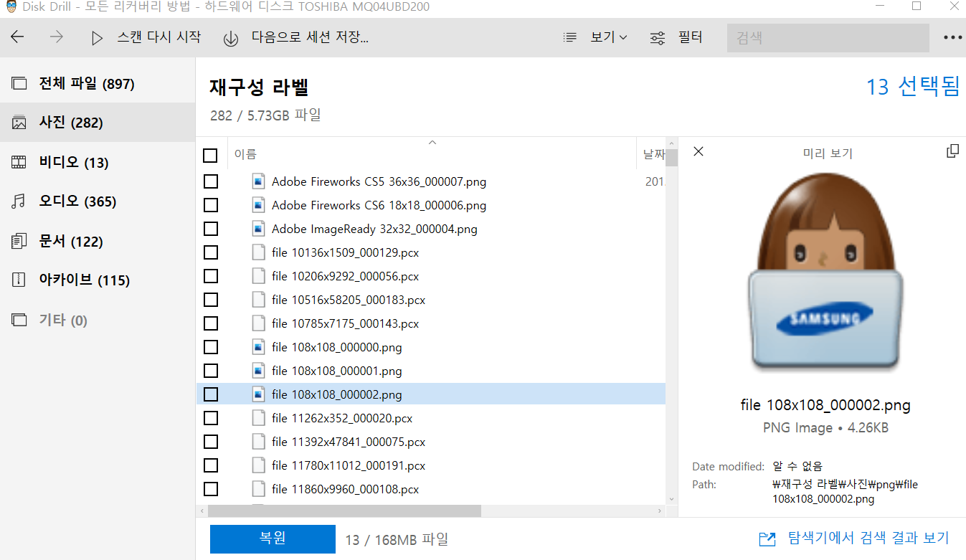966x560 pixels.
Task: Click the horizontal scrollbar thumb
Action: point(344,511)
